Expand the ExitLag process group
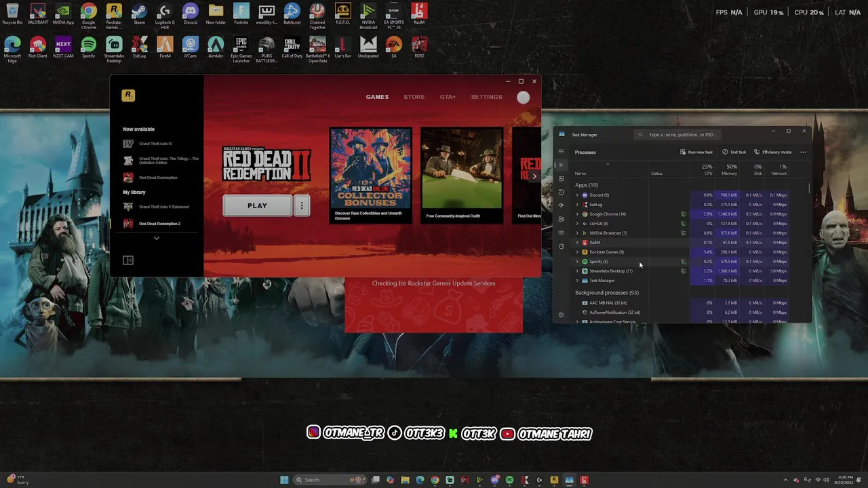Viewport: 868px width, 488px height. 577,205
